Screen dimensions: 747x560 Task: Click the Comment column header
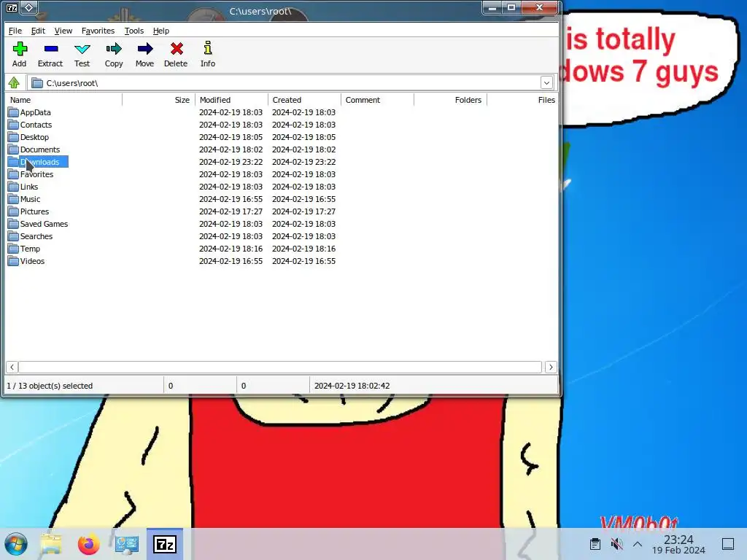(x=377, y=100)
